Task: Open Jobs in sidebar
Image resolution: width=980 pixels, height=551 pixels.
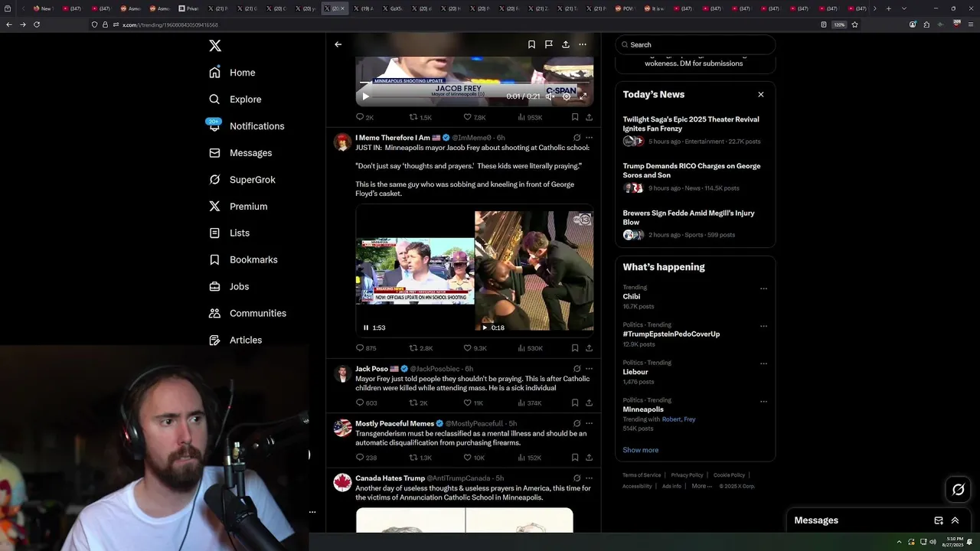Action: coord(229,287)
